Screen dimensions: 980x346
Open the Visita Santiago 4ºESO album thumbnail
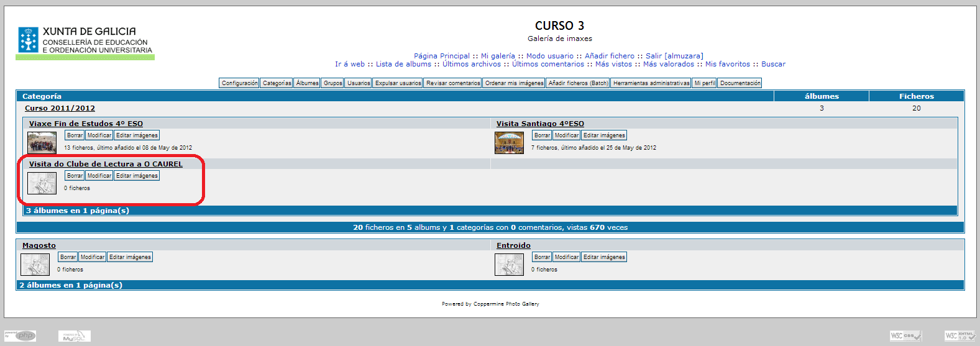pos(509,142)
